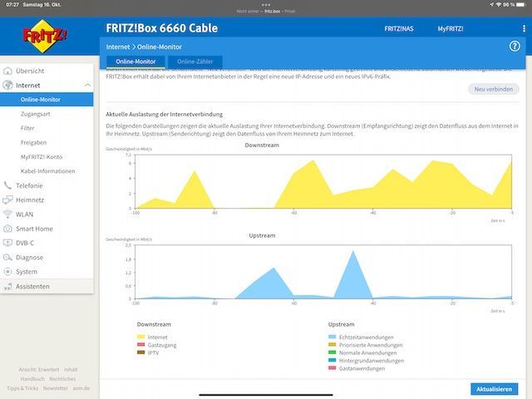Open the Handbuch footer link
This screenshot has height=399, width=532.
point(32,379)
